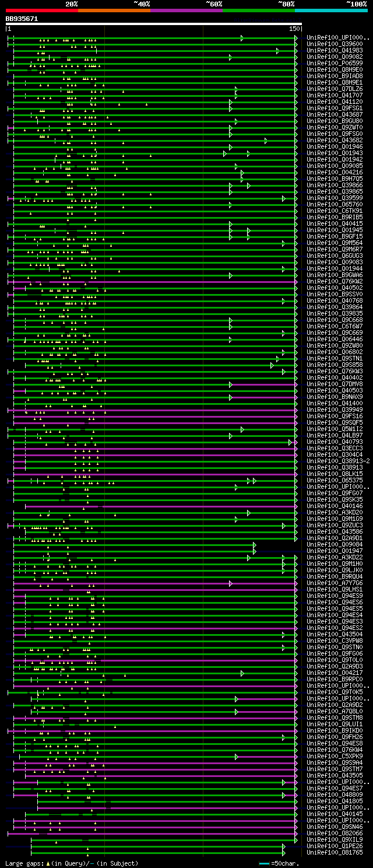Click the orange ~40% identity legend bar
373x868 pixels.
[114, 10]
